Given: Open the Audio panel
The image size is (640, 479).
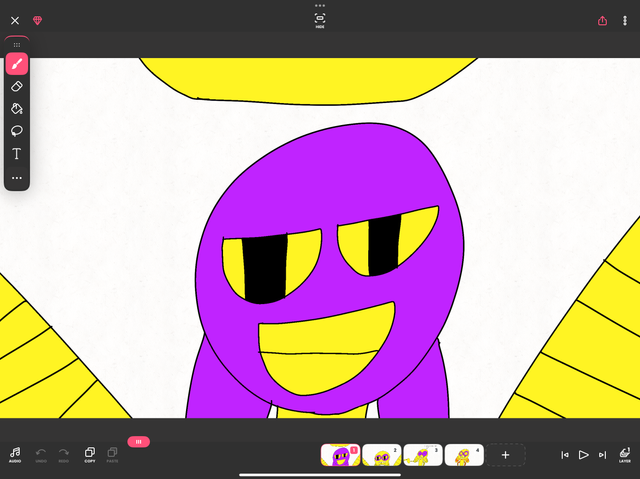Looking at the screenshot, I should pos(15,455).
